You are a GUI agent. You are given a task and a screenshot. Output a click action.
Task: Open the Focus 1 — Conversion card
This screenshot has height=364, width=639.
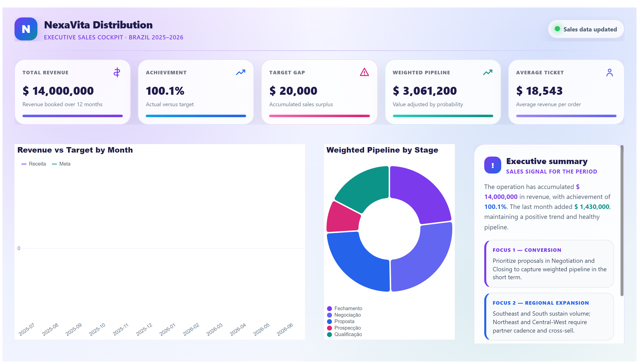point(549,264)
